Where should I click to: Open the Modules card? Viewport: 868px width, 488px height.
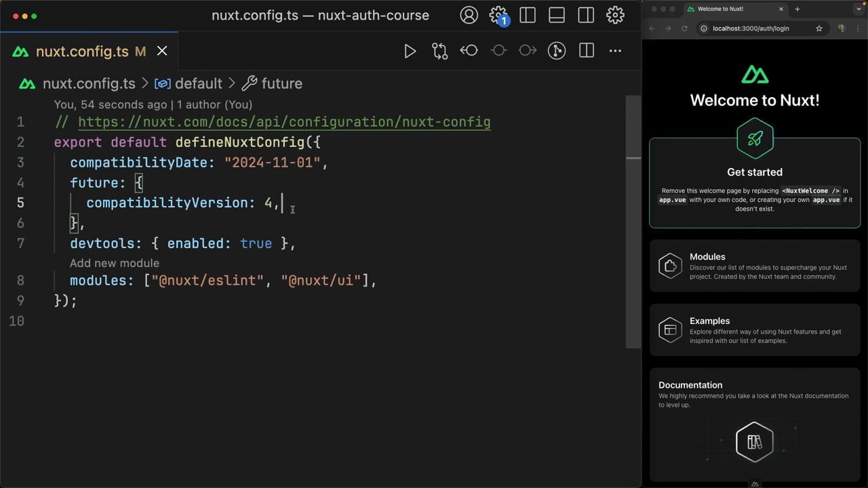coord(755,266)
